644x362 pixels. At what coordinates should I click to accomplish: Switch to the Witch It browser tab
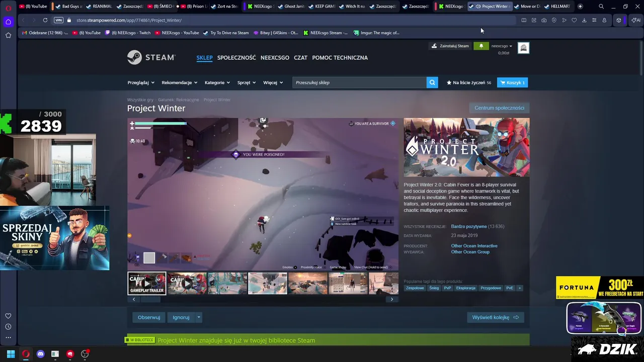(352, 7)
